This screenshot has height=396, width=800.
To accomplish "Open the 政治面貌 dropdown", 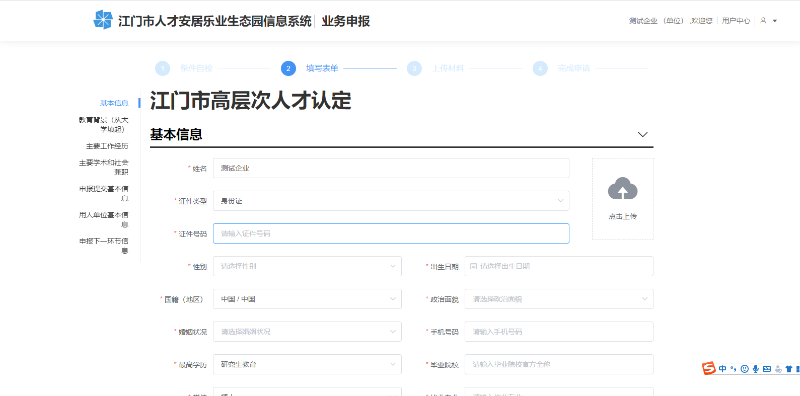I will click(x=559, y=299).
